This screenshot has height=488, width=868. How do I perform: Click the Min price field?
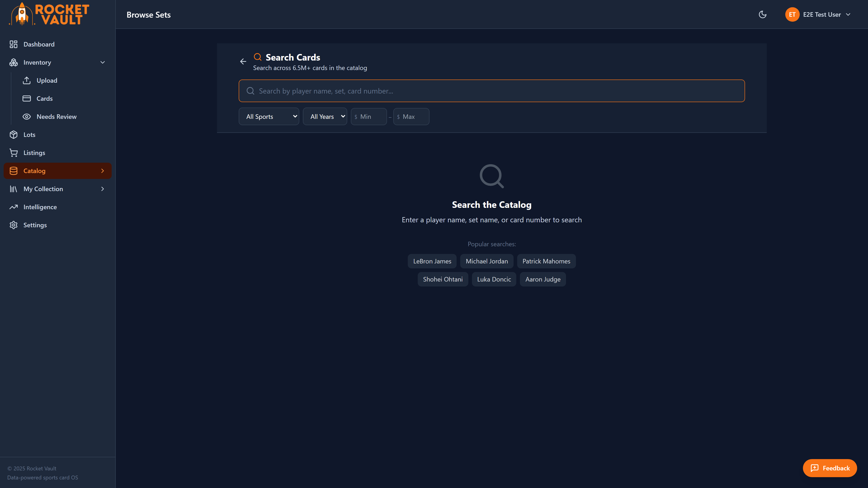tap(369, 116)
